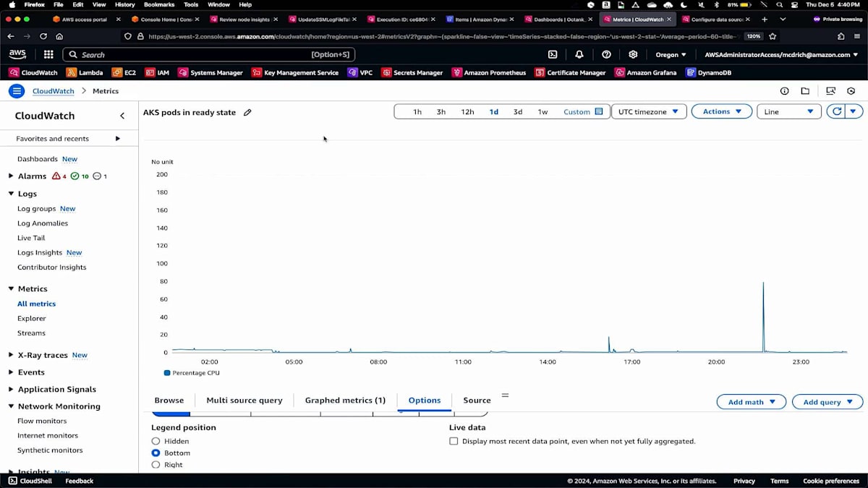The image size is (868, 488).
Task: Open the VPC favorite shortcut
Action: pyautogui.click(x=360, y=72)
